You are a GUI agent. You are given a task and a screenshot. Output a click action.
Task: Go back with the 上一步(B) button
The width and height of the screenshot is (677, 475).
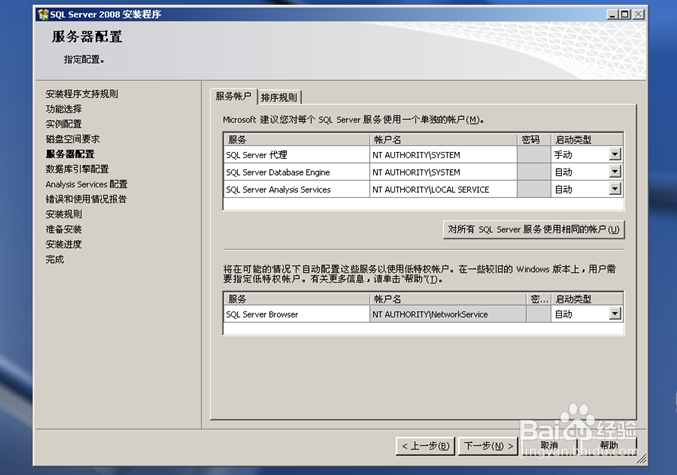(x=425, y=446)
